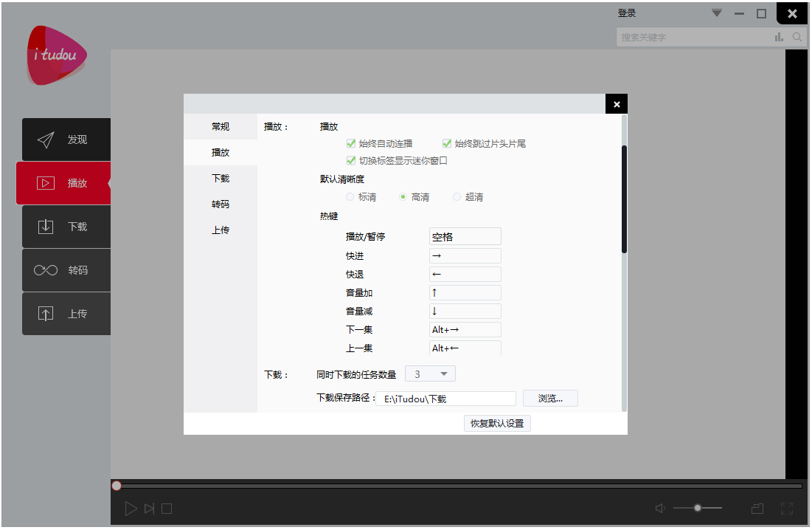This screenshot has height=530, width=812.
Task: Click the dropdown arrow near 登录
Action: pyautogui.click(x=715, y=13)
